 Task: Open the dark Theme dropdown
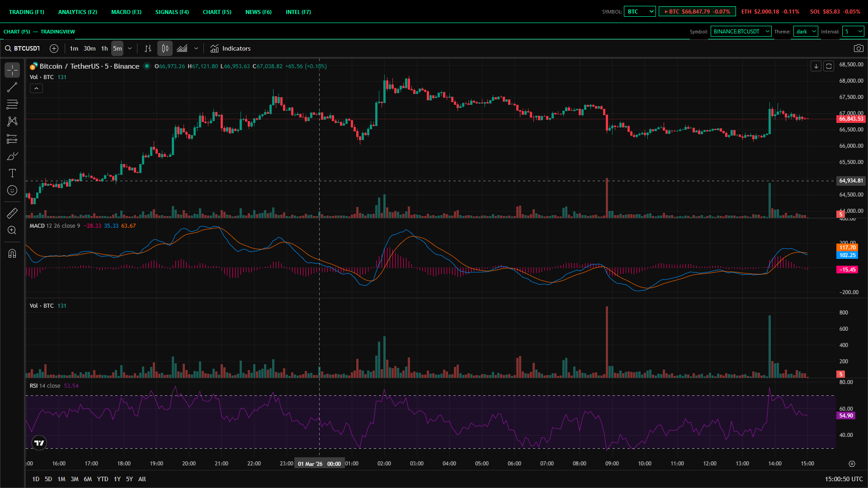point(805,32)
